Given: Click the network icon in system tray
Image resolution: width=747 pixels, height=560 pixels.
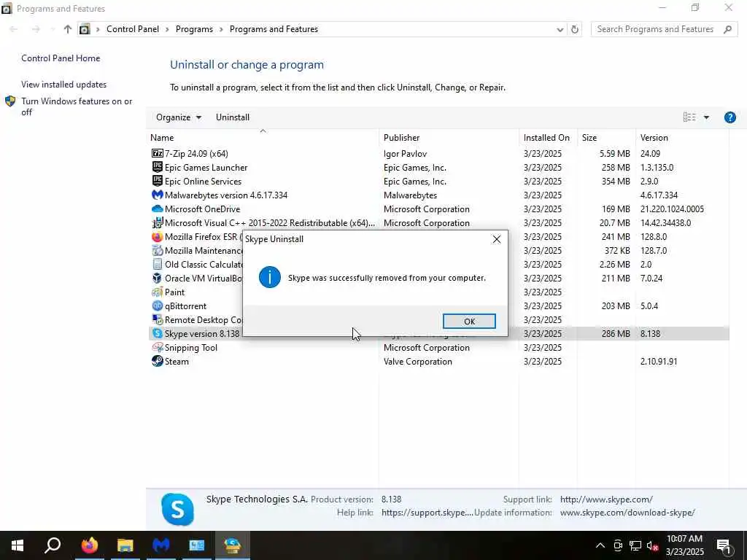Looking at the screenshot, I should [635, 545].
